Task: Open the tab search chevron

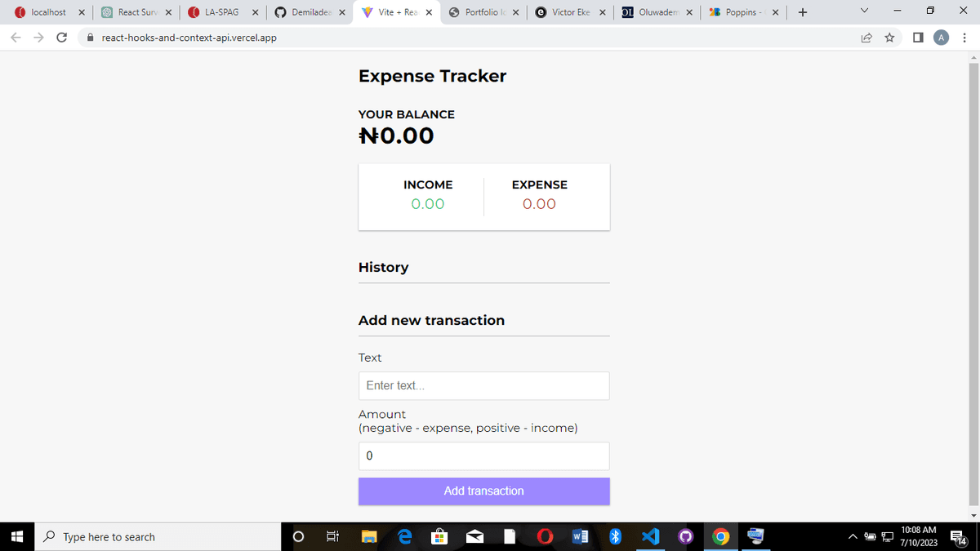Action: pyautogui.click(x=863, y=12)
